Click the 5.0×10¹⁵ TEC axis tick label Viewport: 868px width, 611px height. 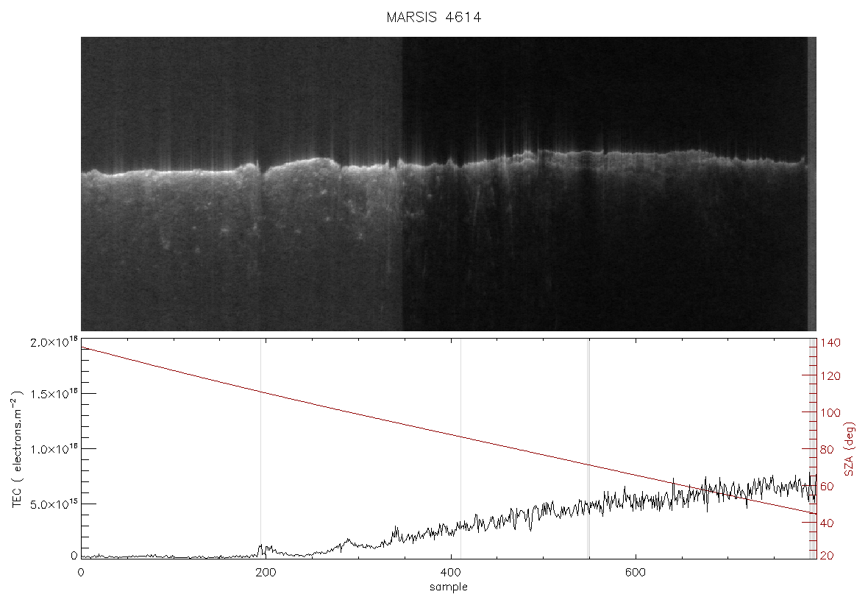[54, 504]
